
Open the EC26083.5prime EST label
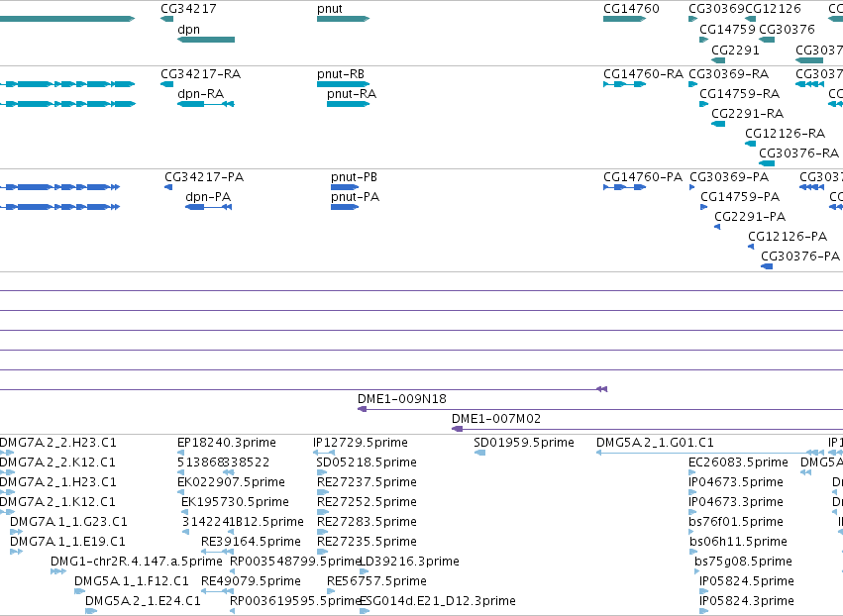click(738, 462)
